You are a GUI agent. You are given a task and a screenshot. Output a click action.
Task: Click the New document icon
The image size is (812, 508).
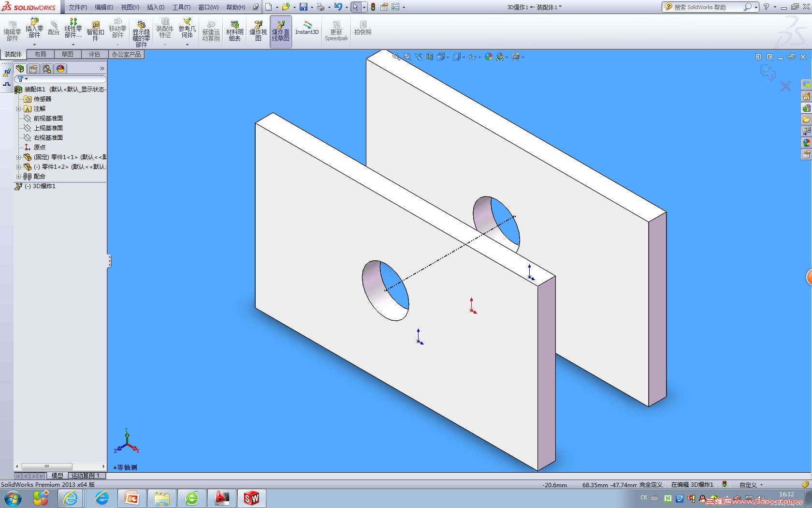tap(269, 7)
